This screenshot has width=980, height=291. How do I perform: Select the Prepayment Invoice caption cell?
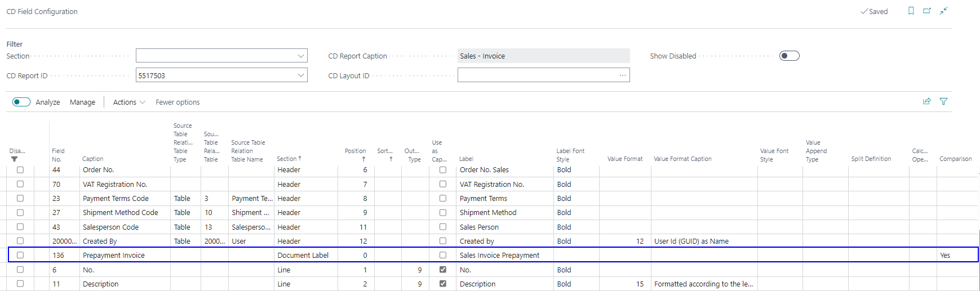click(114, 255)
